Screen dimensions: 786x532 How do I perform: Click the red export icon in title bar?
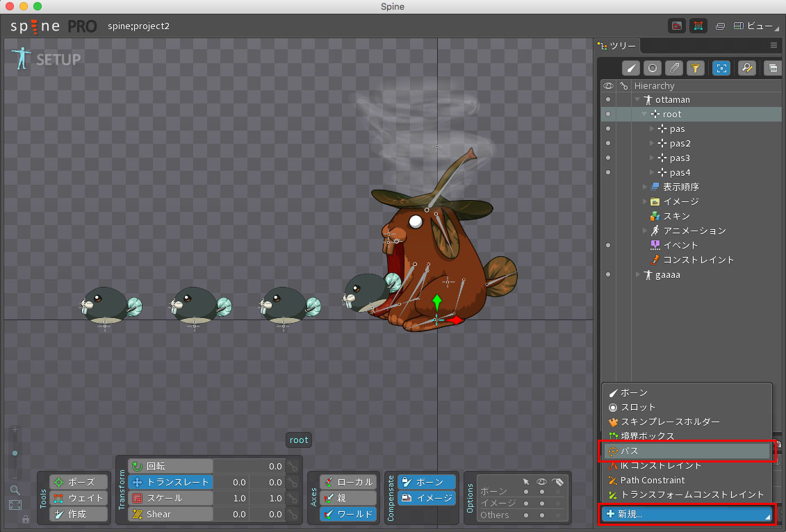point(677,26)
